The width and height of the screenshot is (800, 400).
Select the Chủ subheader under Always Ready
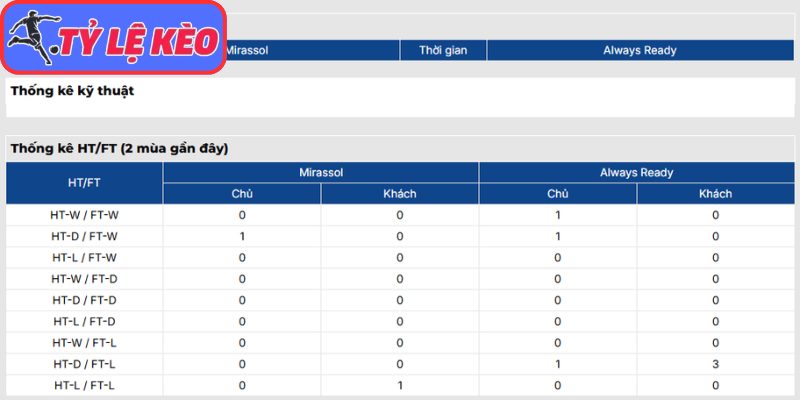coord(558,194)
